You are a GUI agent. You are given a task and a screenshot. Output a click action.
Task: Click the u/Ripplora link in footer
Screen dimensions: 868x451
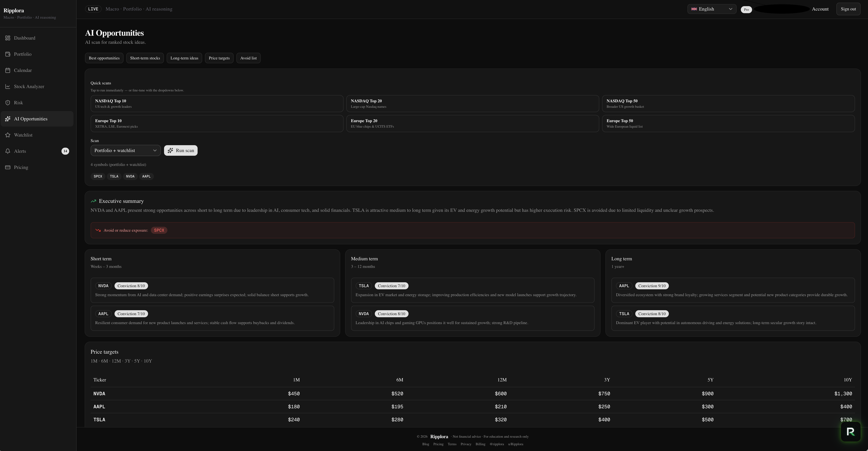tap(515, 444)
